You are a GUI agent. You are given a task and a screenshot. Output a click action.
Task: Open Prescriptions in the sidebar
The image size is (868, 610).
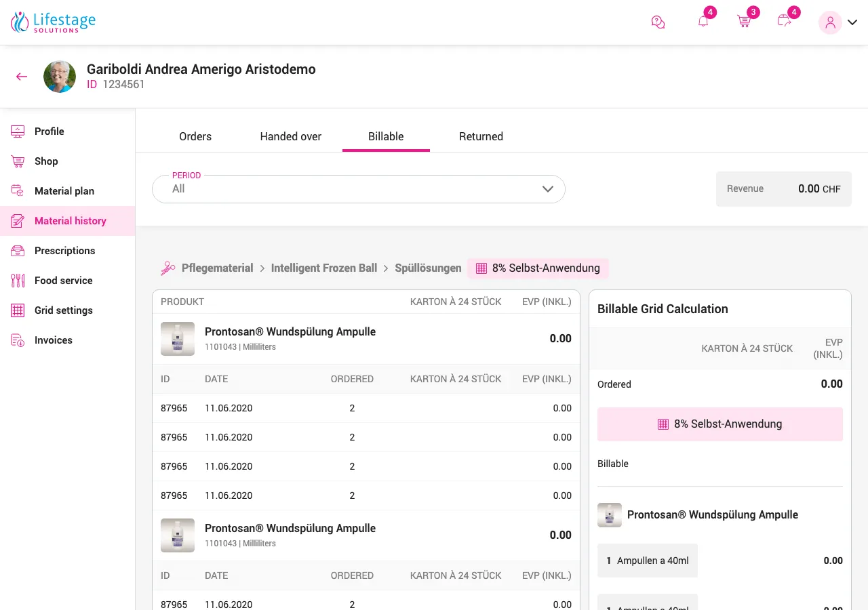(68, 251)
